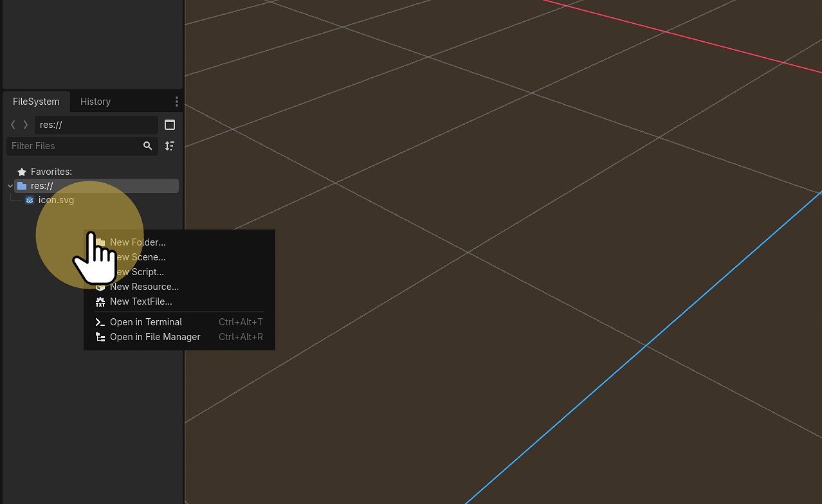Choose New Folder from the context menu
822x504 pixels.
click(138, 242)
